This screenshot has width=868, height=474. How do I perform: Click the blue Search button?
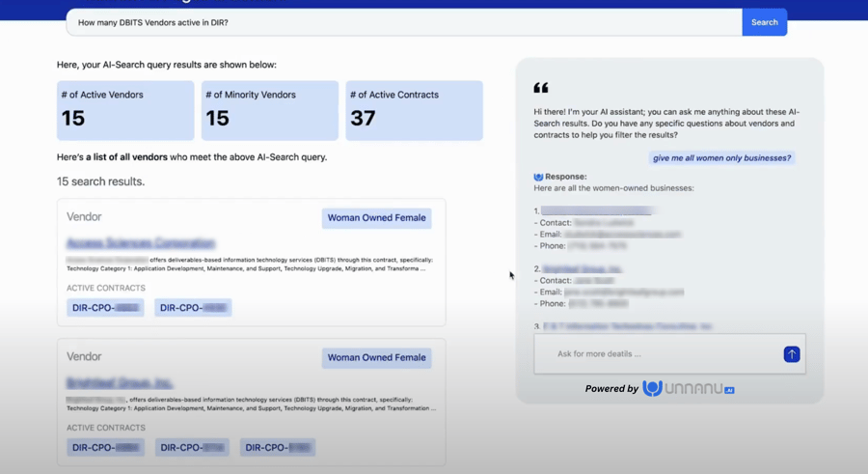click(x=765, y=22)
